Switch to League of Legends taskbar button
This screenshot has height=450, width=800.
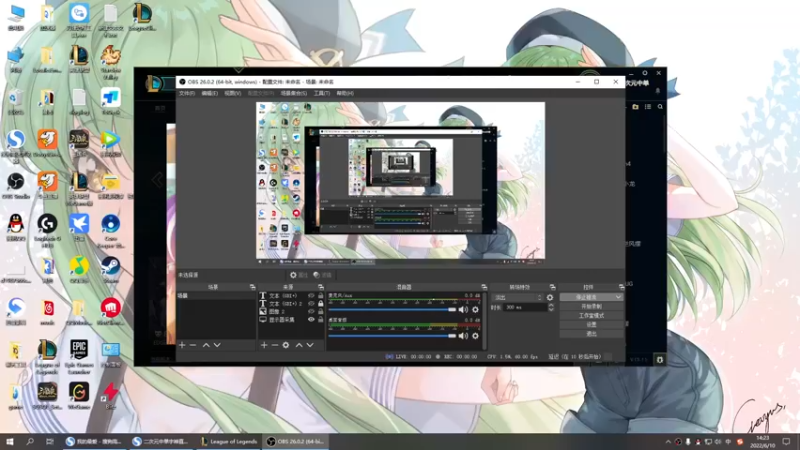point(229,442)
